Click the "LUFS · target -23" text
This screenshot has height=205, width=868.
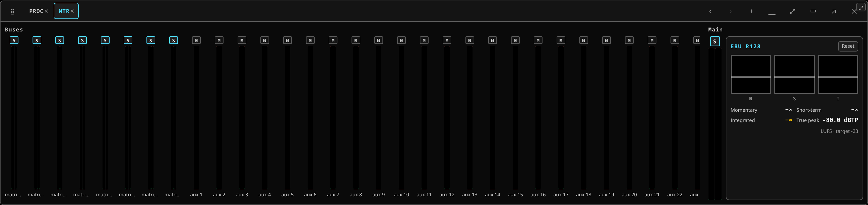point(839,131)
